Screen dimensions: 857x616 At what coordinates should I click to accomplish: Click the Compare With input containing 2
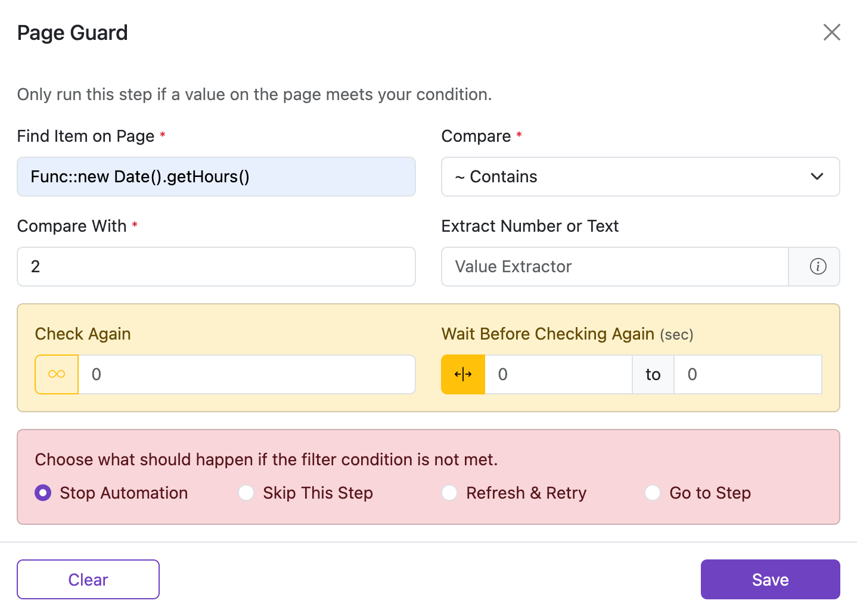(x=216, y=266)
